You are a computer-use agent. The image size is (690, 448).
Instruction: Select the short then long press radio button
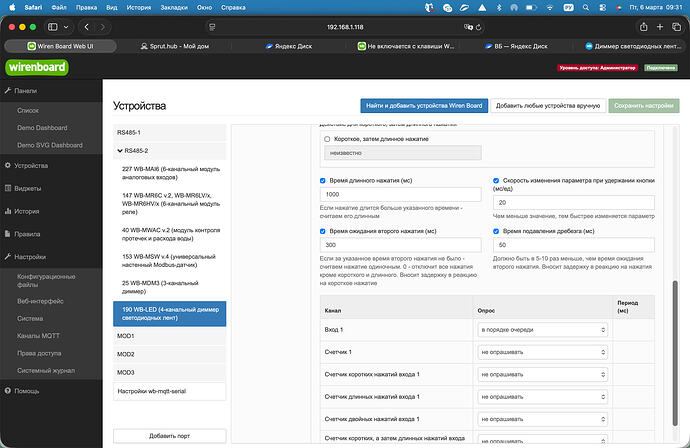pos(327,139)
